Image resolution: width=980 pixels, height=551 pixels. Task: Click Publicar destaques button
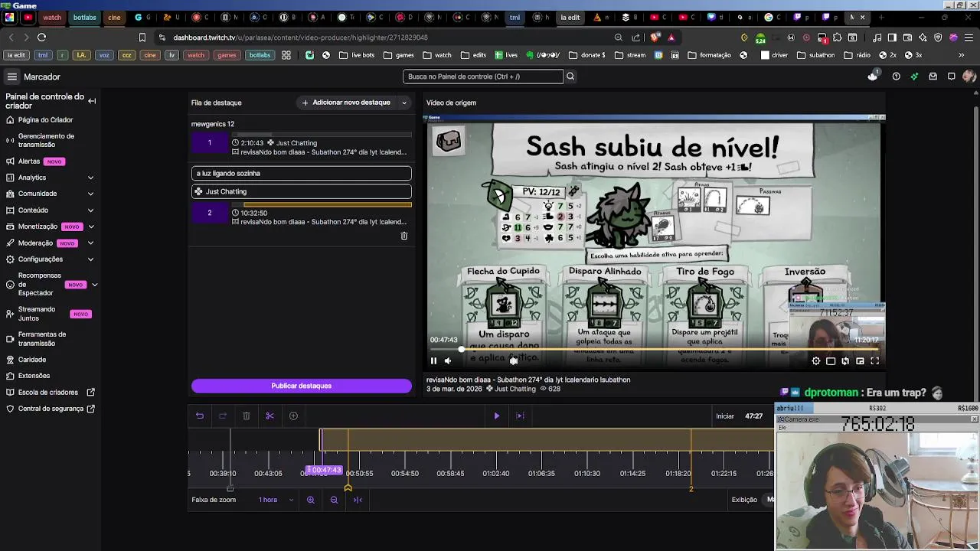pyautogui.click(x=302, y=386)
